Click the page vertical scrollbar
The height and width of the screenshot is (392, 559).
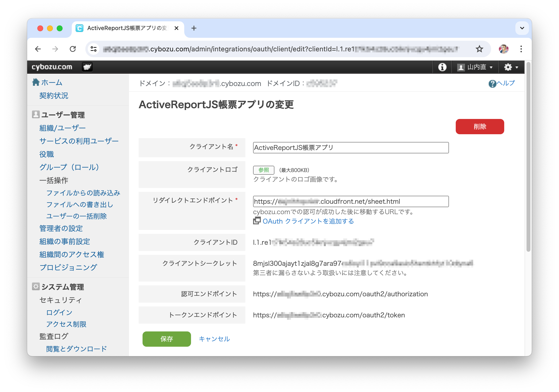(x=528, y=157)
